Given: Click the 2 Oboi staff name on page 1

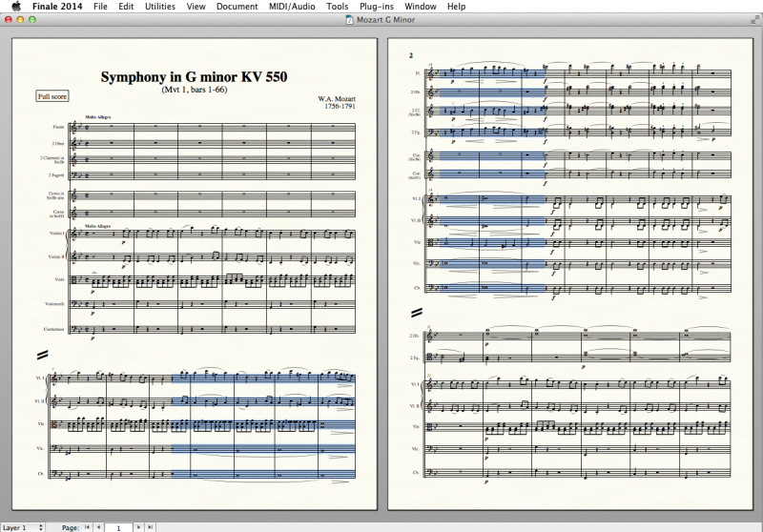Looking at the screenshot, I should coord(58,144).
